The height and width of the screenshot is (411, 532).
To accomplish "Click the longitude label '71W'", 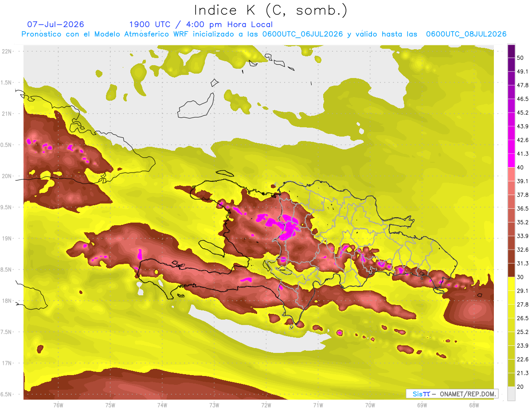I will 318,405.
